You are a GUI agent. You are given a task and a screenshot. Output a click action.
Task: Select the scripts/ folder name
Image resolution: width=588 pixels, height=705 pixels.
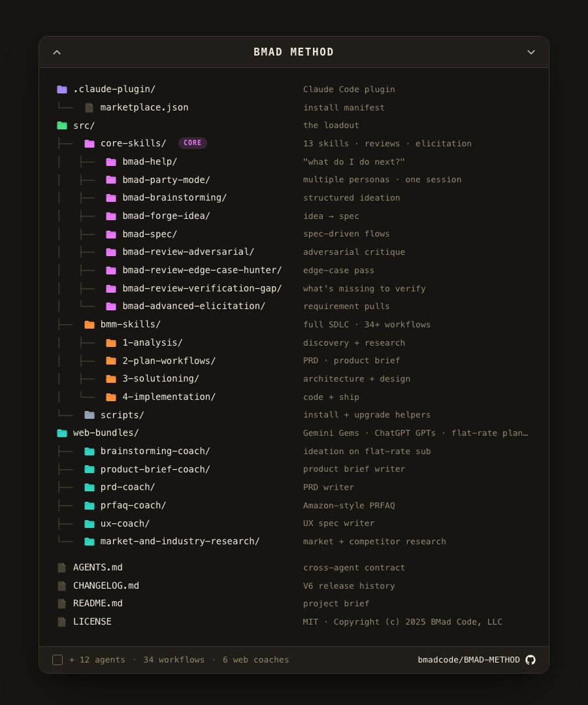122,415
